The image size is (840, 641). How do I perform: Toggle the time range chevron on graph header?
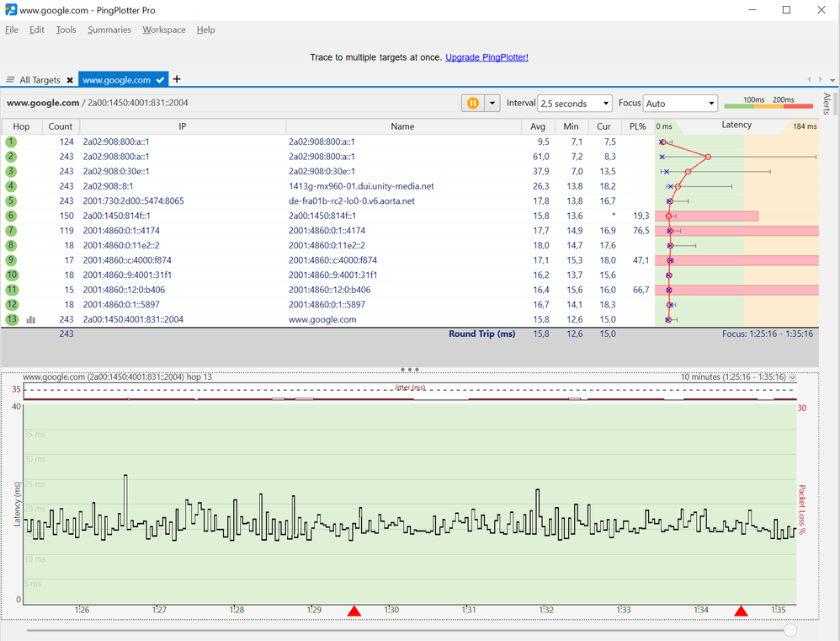tap(791, 377)
